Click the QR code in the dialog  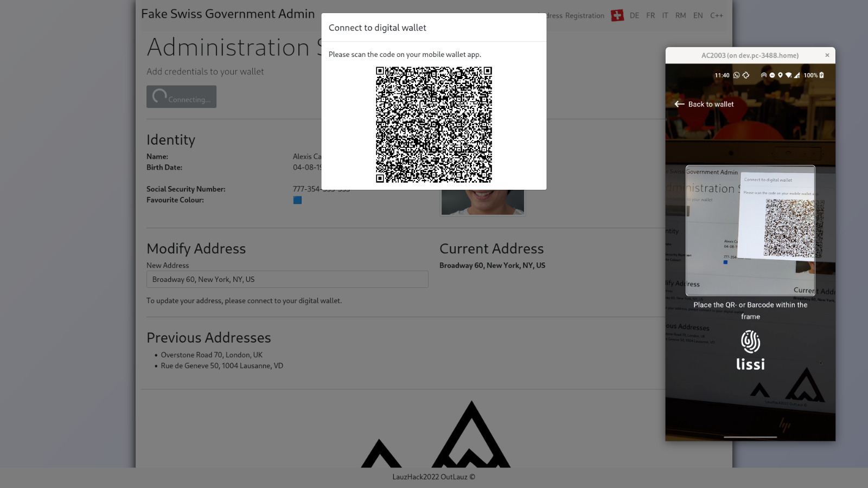coord(434,125)
